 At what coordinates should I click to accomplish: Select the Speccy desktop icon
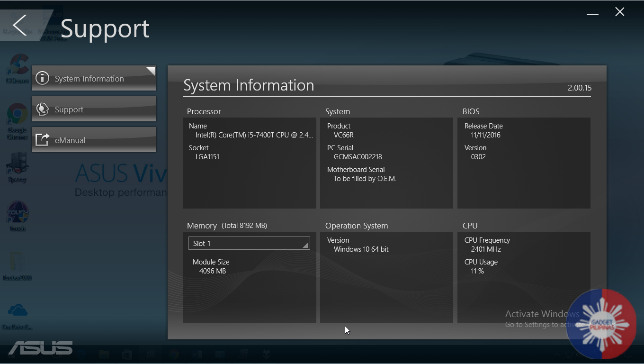pos(17,166)
